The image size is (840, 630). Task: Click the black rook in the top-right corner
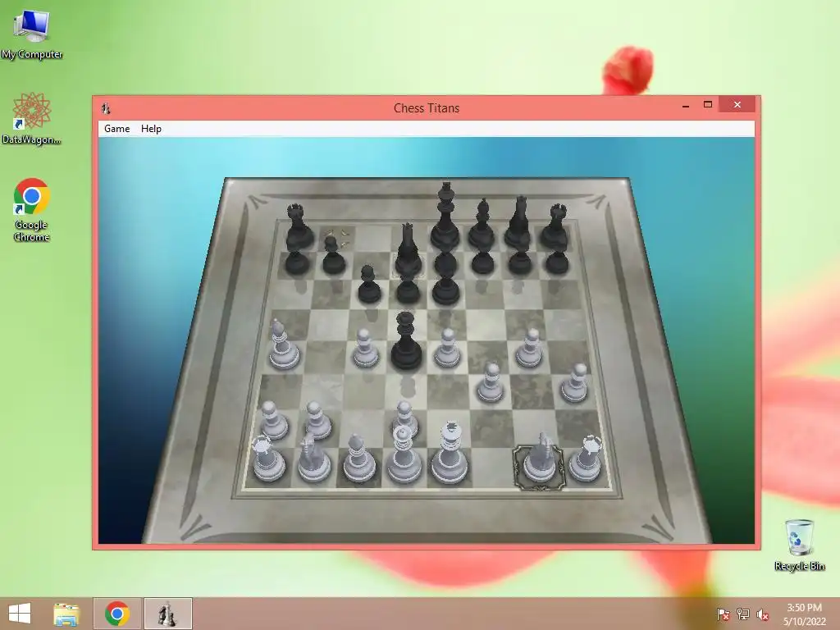[555, 226]
